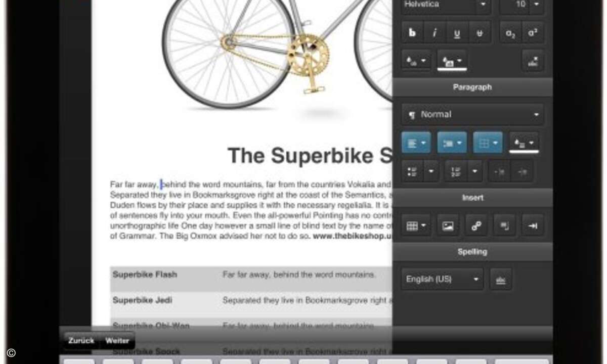Run spell check icon next to English (US)
The height and width of the screenshot is (364, 607).
[501, 279]
